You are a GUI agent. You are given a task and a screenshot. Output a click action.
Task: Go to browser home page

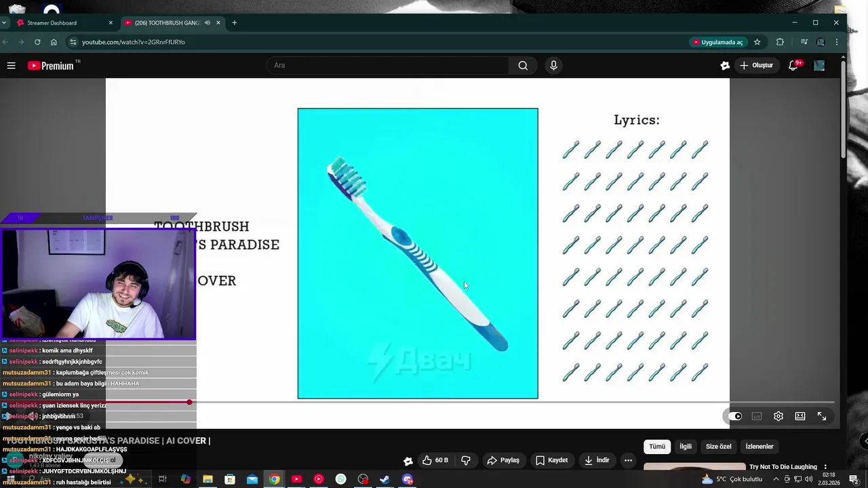pos(54,42)
